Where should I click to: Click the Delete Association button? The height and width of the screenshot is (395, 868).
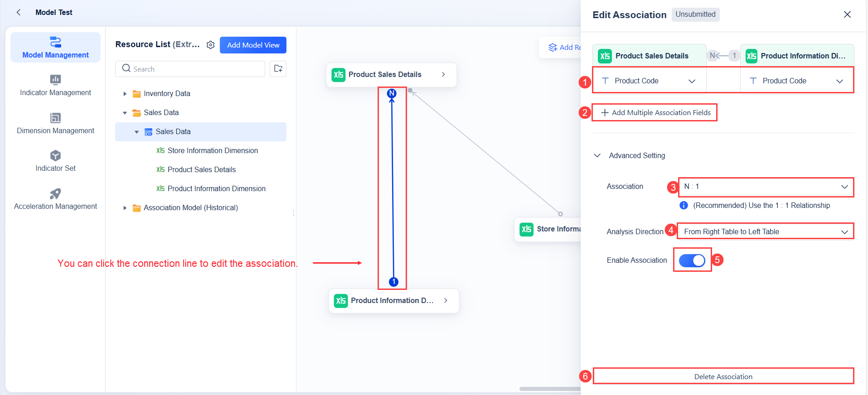pos(723,376)
